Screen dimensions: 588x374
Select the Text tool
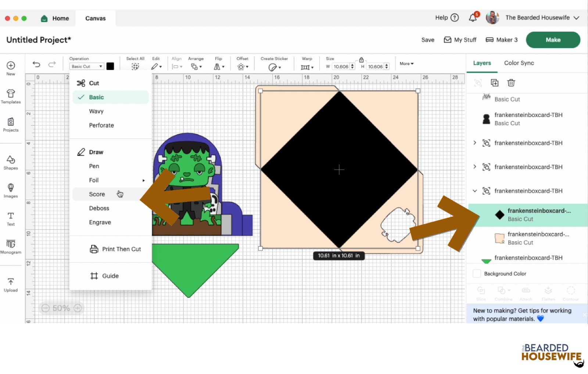tap(11, 218)
